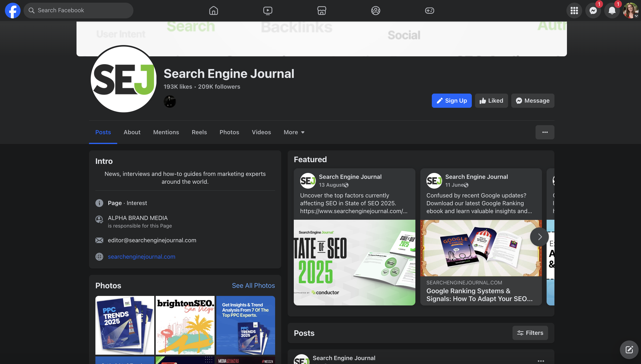Viewport: 641px width, 364px height.
Task: Open the searchenginejournal.com website link
Action: (x=141, y=257)
